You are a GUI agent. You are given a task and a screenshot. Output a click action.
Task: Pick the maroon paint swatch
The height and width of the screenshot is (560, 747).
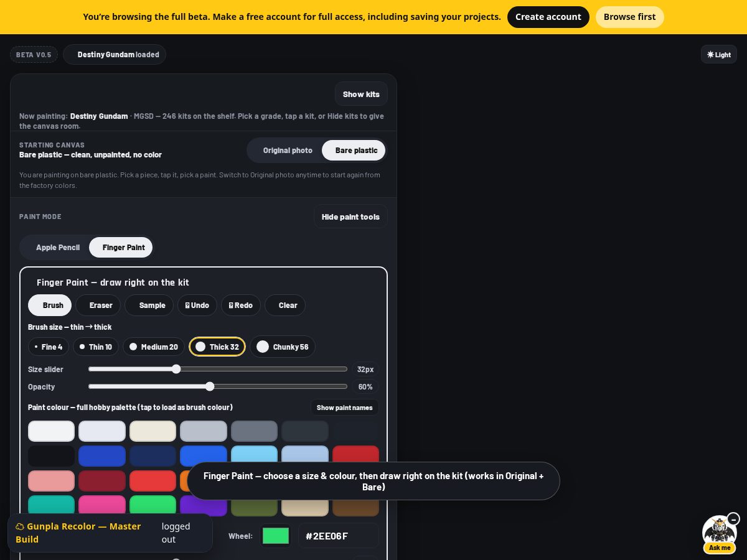pos(102,481)
